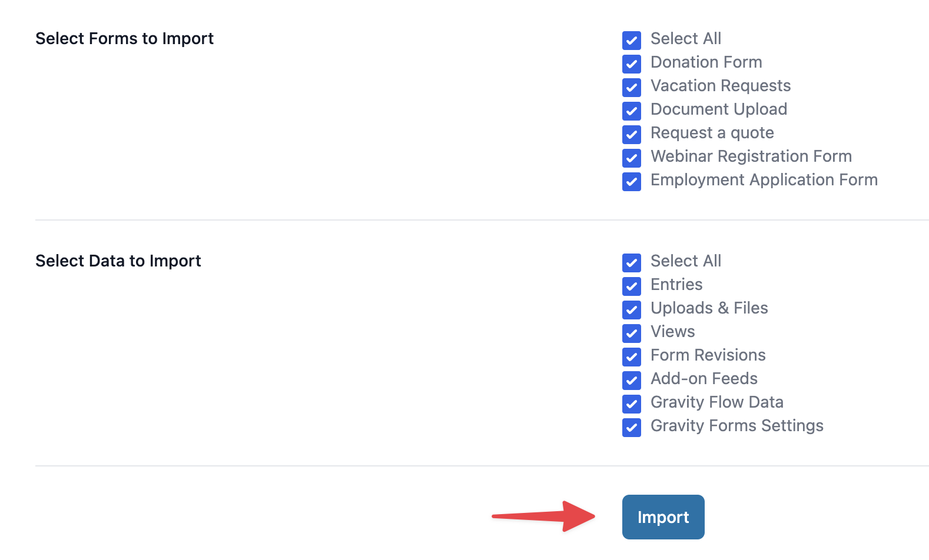The height and width of the screenshot is (560, 929).
Task: Toggle the Entries checkbox
Action: 632,286
